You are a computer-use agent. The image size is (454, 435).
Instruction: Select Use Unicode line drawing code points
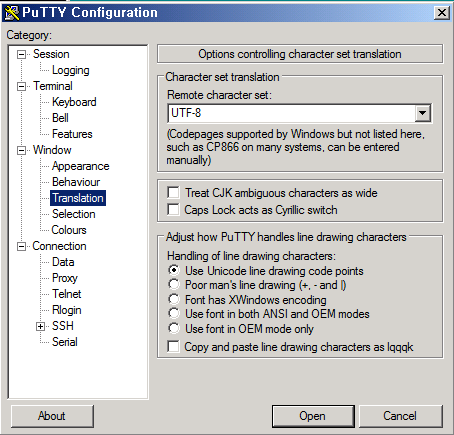pos(174,270)
